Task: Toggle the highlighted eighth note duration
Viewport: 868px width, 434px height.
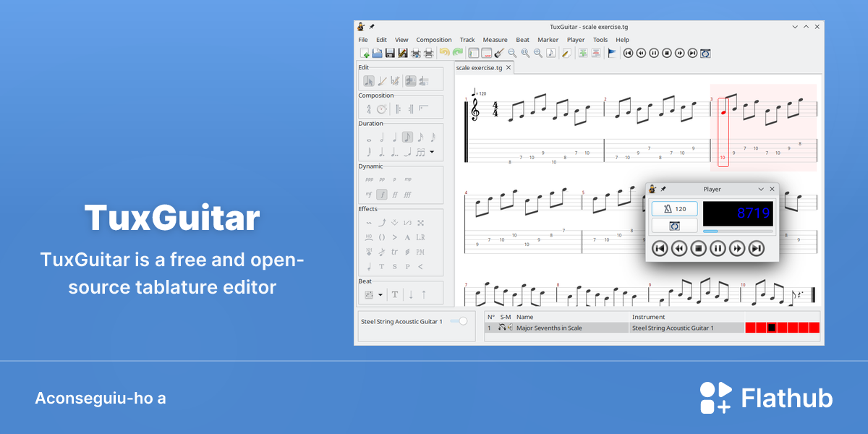Action: coord(407,137)
